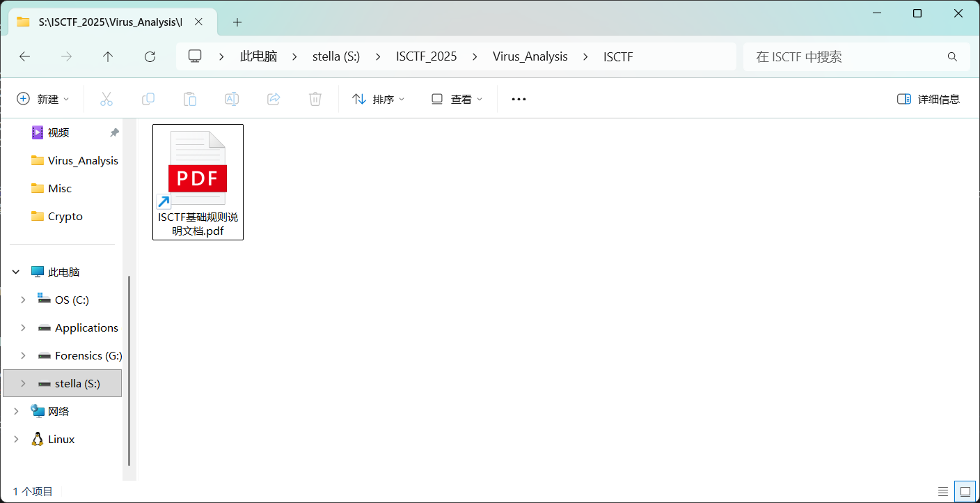
Task: Expand the stella (S:) drive in sidebar
Action: click(23, 383)
